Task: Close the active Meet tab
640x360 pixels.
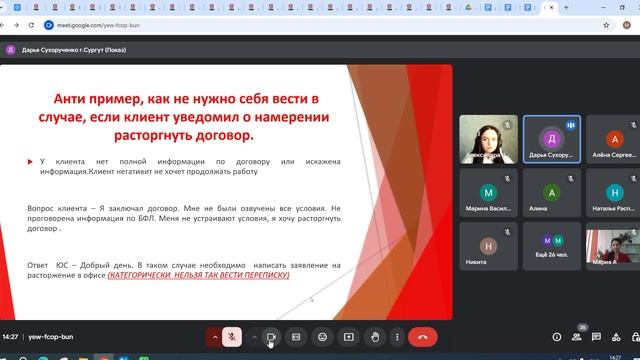Action: [551, 7]
